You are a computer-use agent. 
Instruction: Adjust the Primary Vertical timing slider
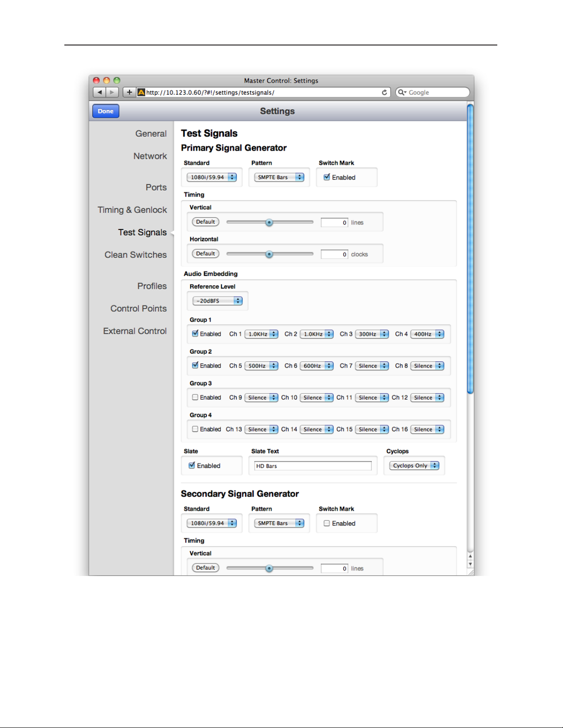tap(269, 222)
